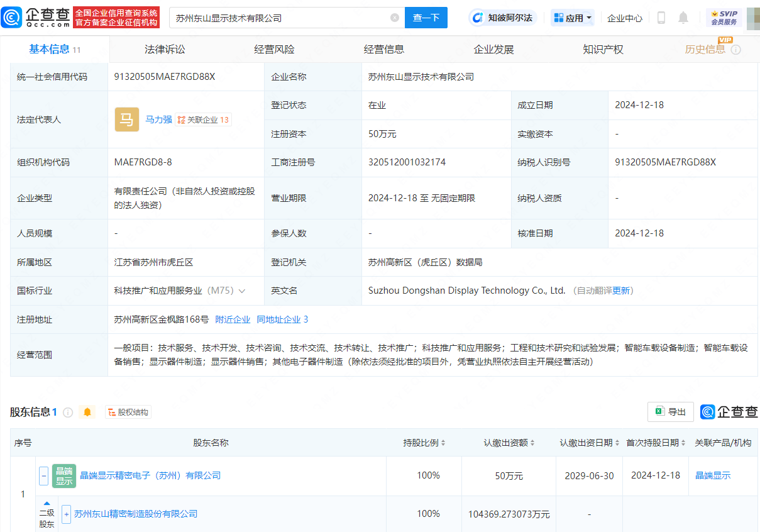Viewport: 760px width, 532px height.
Task: Switch to the 法律诉讼 tab
Action: (165, 49)
